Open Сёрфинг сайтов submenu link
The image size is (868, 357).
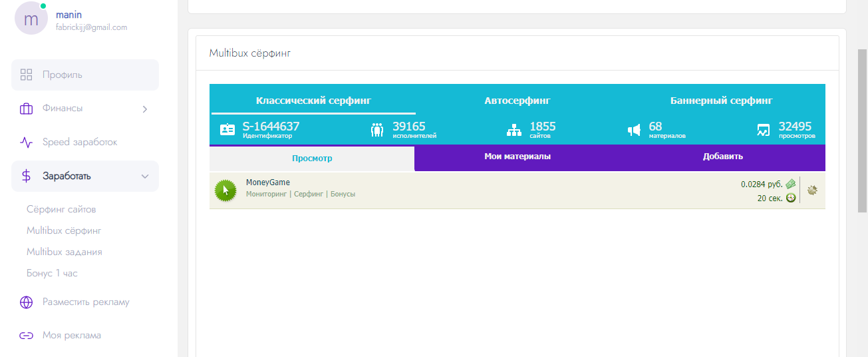[61, 209]
